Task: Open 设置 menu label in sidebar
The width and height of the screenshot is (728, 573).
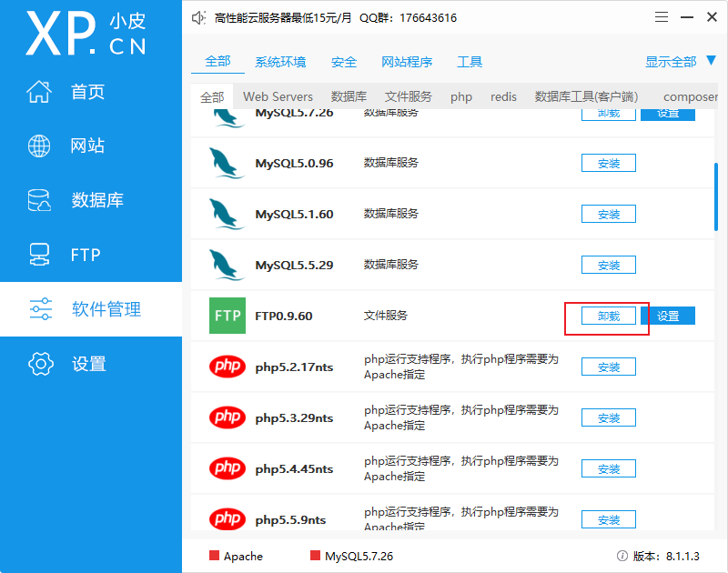Action: [88, 364]
